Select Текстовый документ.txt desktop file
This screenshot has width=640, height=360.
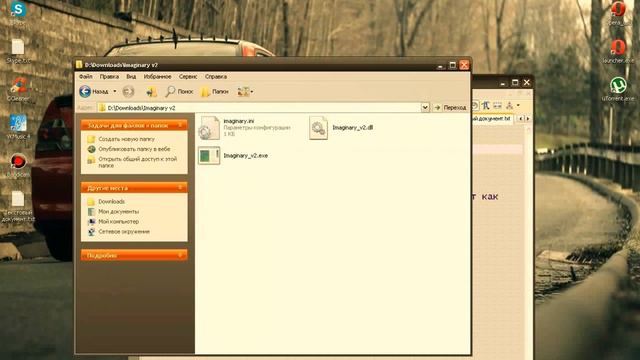pos(18,207)
